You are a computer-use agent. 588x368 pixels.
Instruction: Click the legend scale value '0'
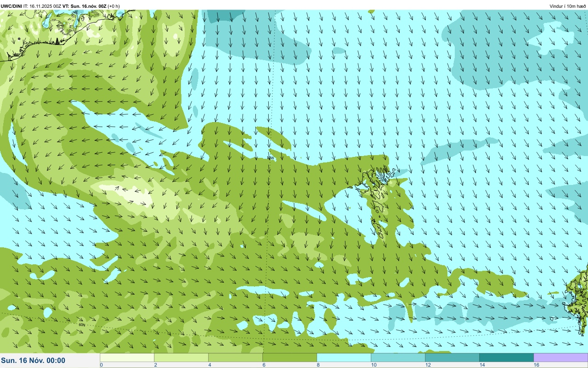click(x=101, y=365)
